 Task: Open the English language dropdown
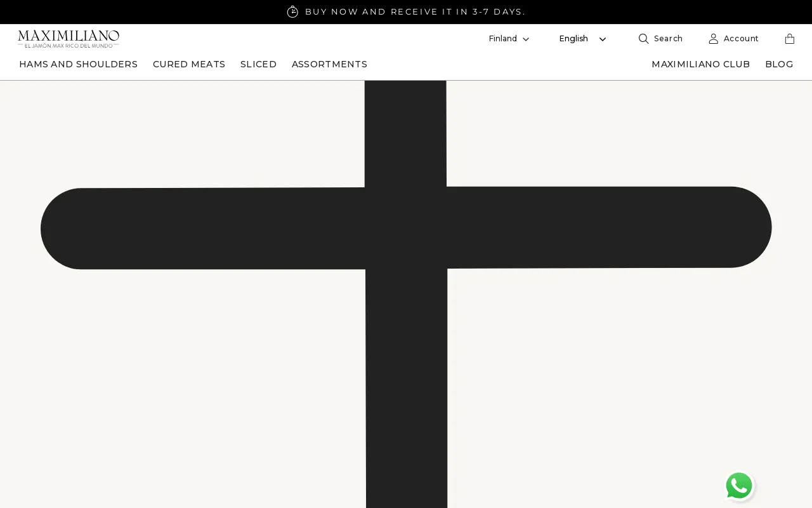click(x=573, y=39)
